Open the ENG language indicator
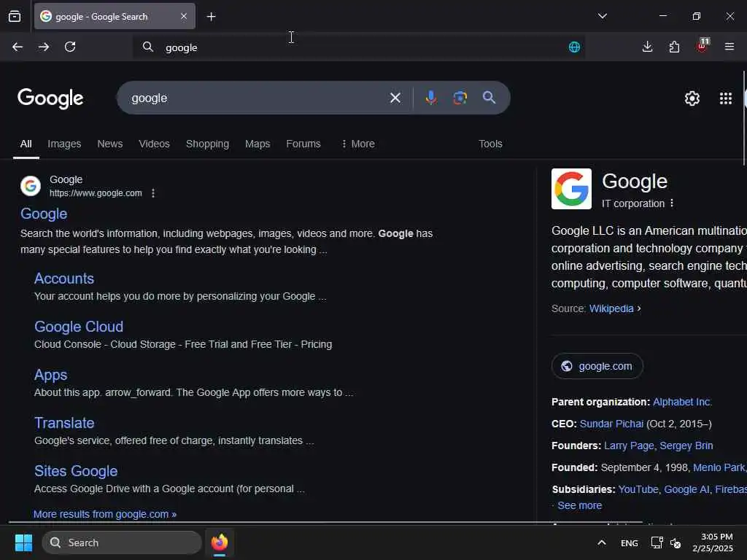Image resolution: width=747 pixels, height=560 pixels. point(630,543)
